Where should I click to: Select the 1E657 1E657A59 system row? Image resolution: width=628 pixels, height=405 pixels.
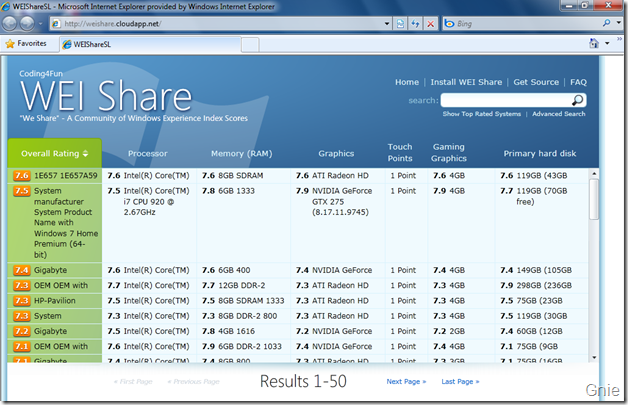pyautogui.click(x=297, y=175)
